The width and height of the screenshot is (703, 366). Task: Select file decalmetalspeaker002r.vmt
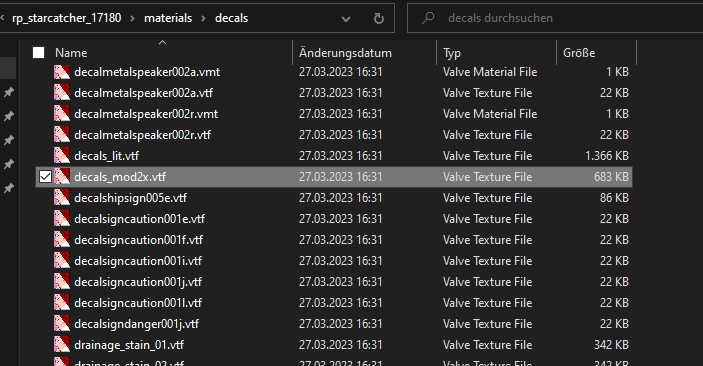pyautogui.click(x=146, y=114)
